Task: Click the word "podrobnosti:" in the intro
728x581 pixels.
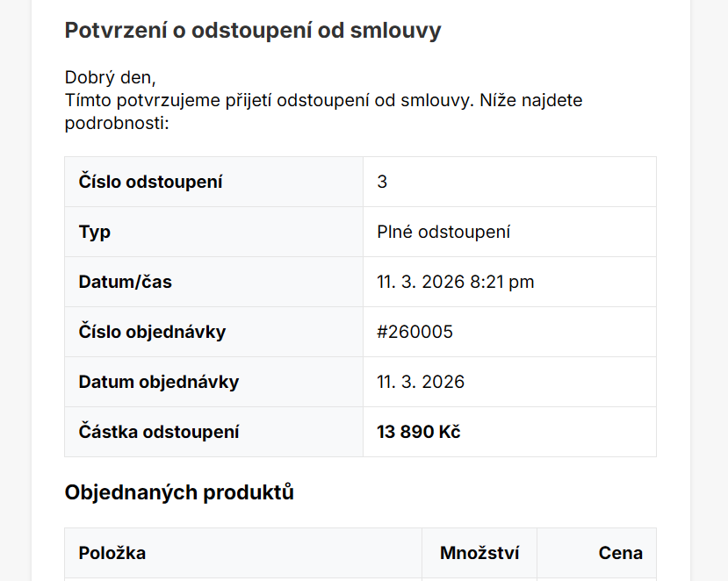Action: 116,123
